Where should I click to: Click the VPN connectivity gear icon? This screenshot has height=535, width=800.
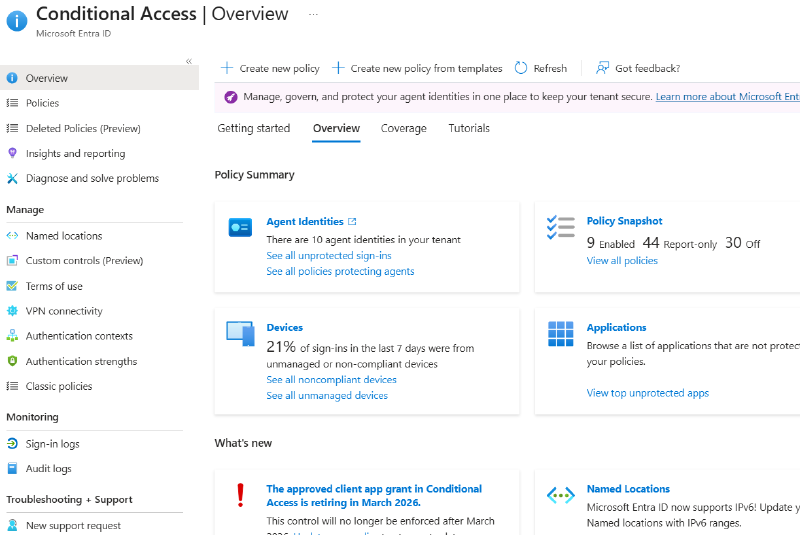pos(12,311)
